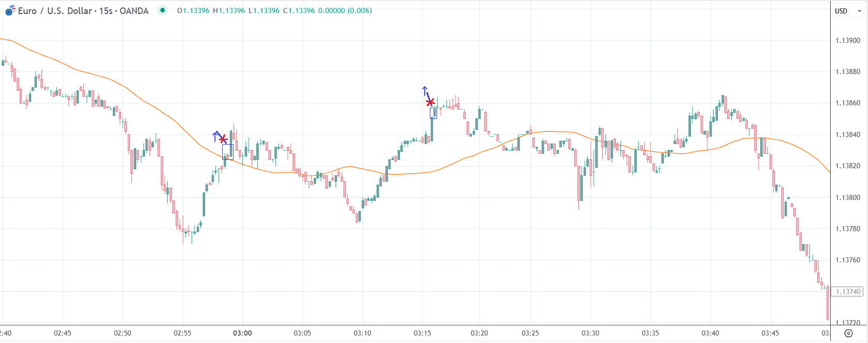This screenshot has width=868, height=343.
Task: Click the 1.13820 price axis label
Action: (848, 166)
